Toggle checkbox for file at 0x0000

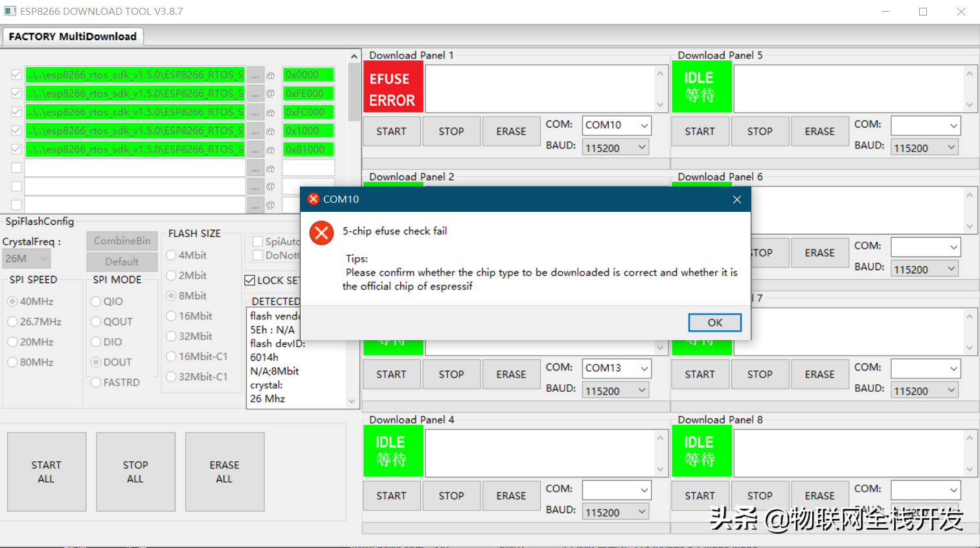click(x=16, y=74)
